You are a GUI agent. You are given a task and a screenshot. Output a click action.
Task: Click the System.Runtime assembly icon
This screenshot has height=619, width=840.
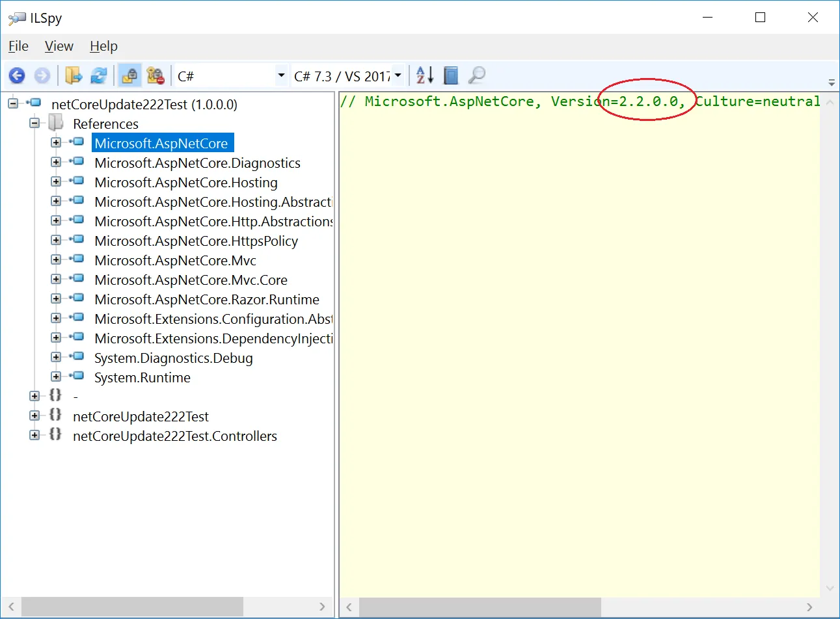pos(77,376)
